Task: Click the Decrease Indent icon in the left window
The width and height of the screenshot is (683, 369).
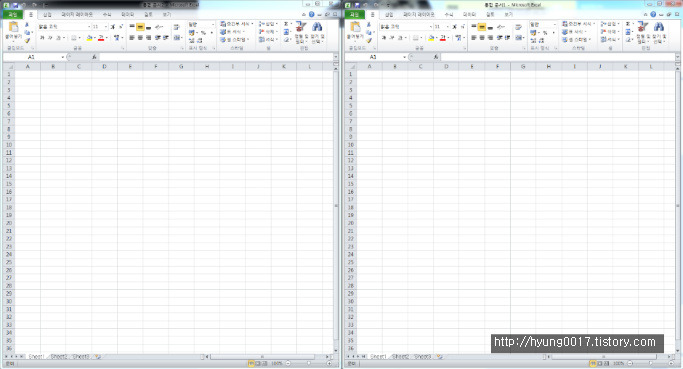Action: (158, 38)
